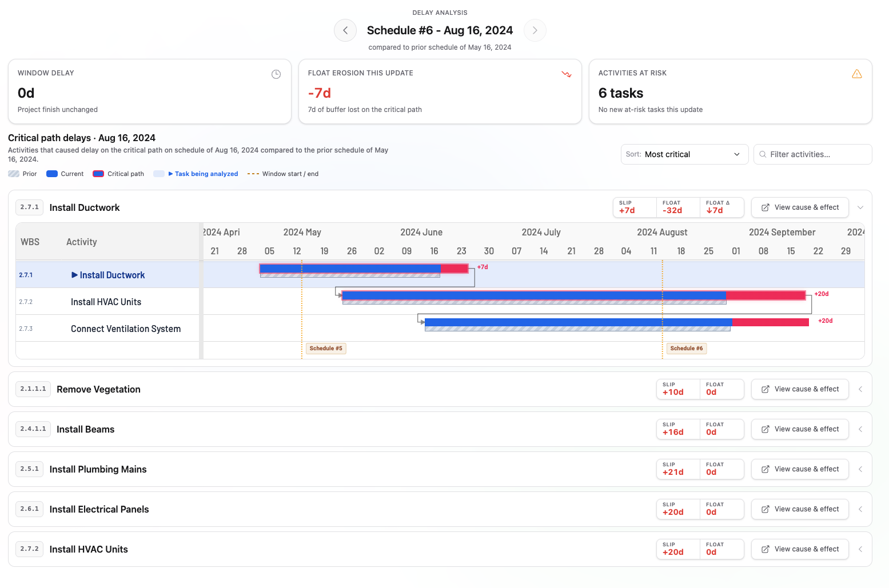889x588 pixels.
Task: Click the Schedule #6 window marker
Action: click(x=687, y=349)
